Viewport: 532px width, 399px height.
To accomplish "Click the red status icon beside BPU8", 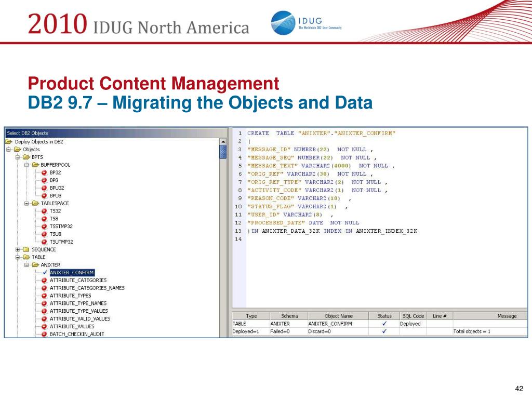I will coord(44,196).
